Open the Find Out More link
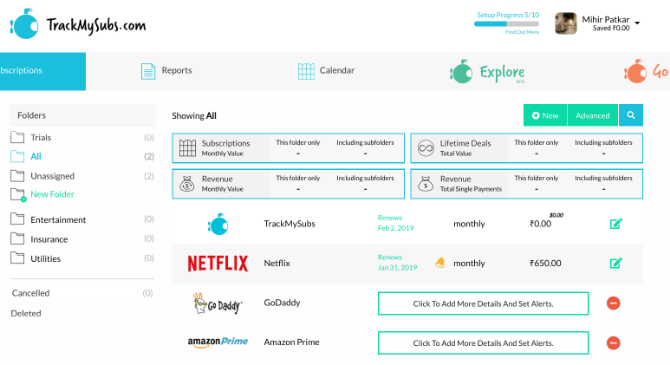This screenshot has width=670, height=365. [522, 32]
